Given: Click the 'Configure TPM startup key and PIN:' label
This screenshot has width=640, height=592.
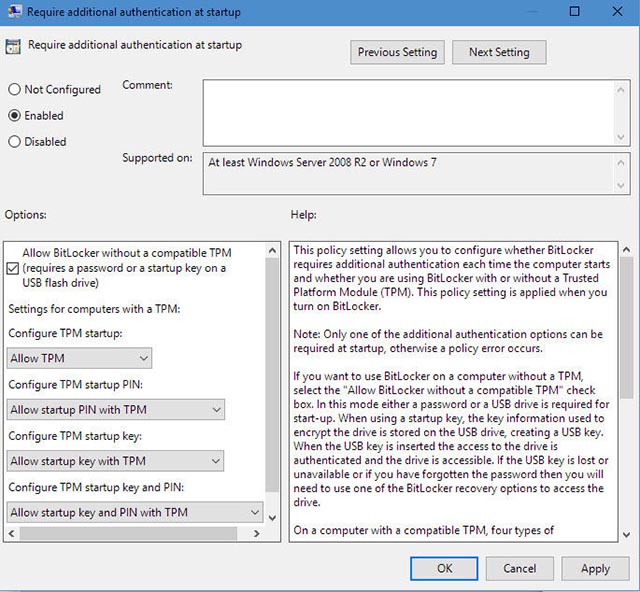Looking at the screenshot, I should (96, 487).
